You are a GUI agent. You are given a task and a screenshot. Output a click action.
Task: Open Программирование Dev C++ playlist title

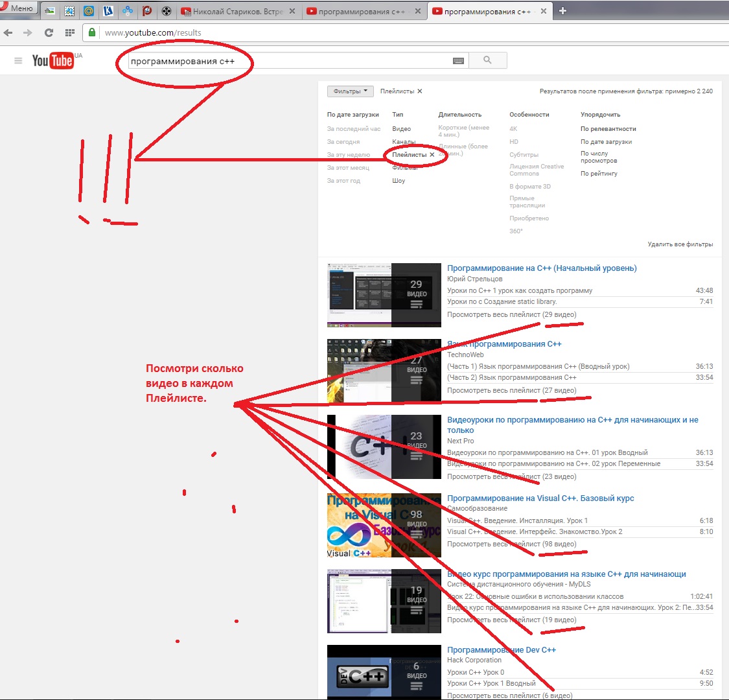tap(501, 649)
